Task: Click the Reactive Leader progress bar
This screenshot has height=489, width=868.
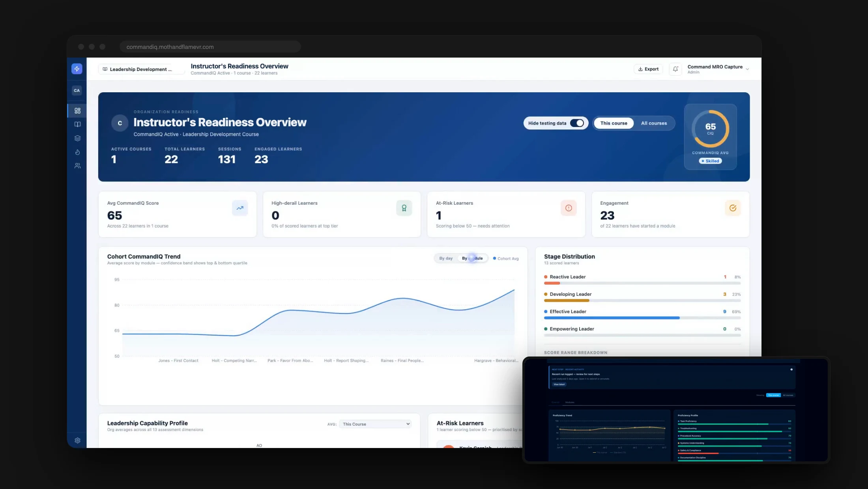Action: [642, 283]
